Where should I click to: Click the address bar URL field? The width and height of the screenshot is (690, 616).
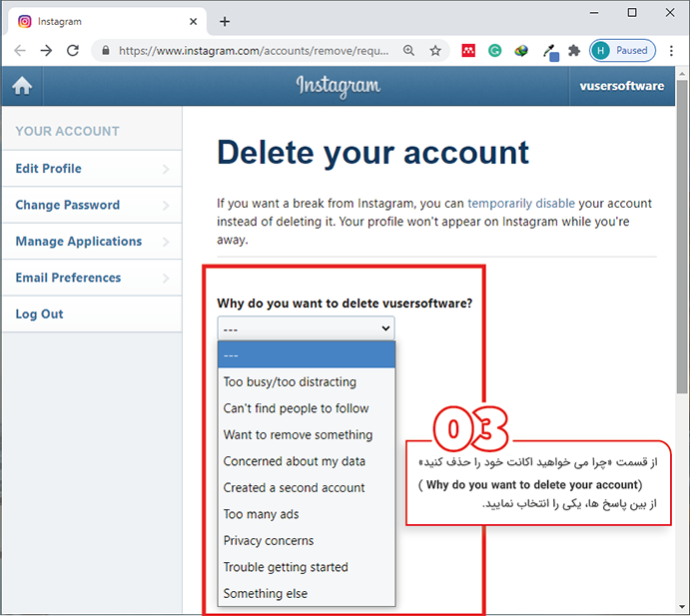pos(254,51)
